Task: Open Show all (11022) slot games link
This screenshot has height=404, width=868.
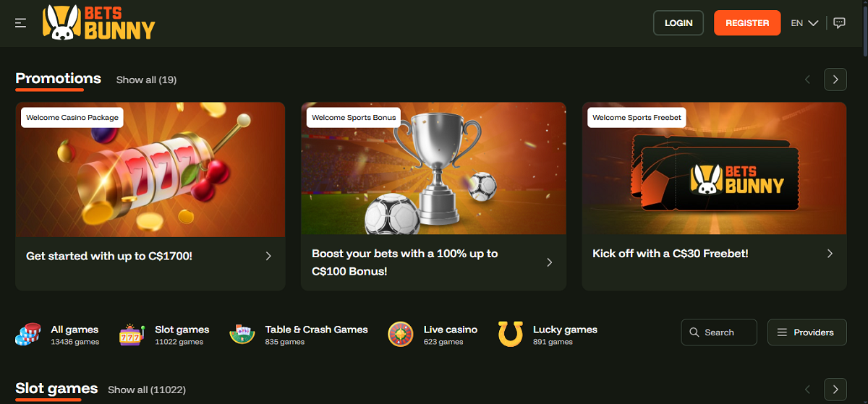Action: [147, 390]
